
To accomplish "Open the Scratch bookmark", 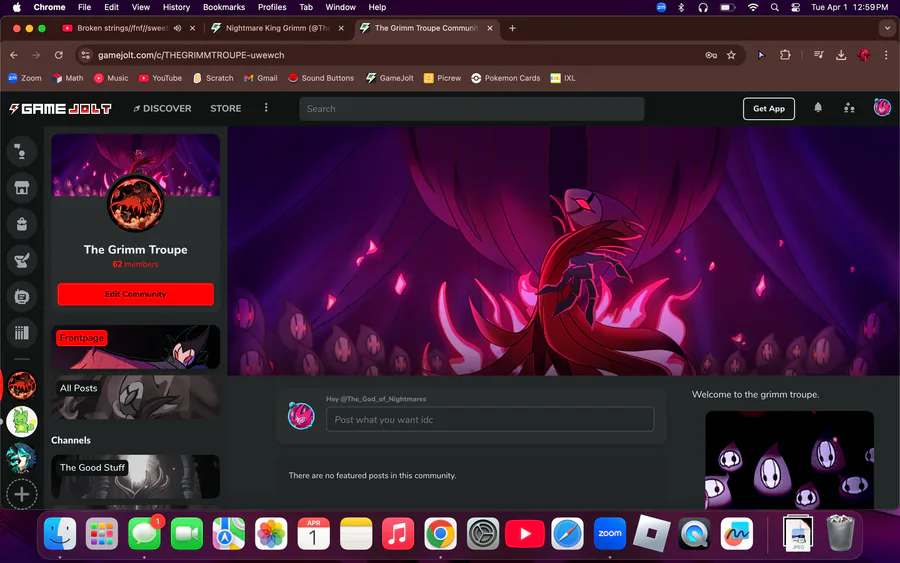I will point(213,78).
